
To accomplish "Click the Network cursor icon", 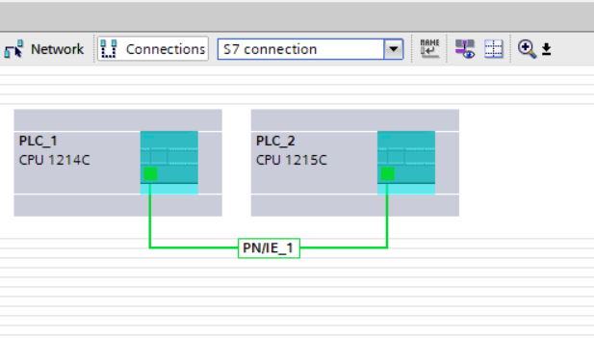I will [x=13, y=49].
